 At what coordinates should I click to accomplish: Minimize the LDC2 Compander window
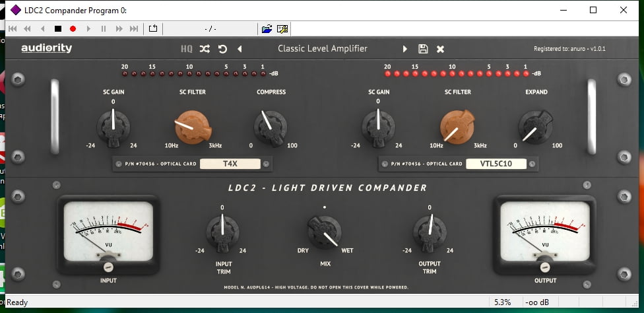tap(563, 10)
